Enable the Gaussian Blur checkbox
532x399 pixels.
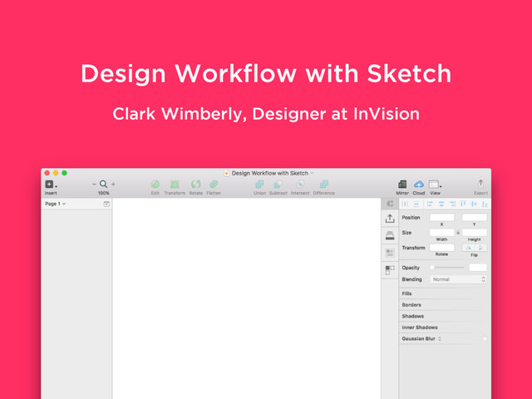pyautogui.click(x=484, y=338)
